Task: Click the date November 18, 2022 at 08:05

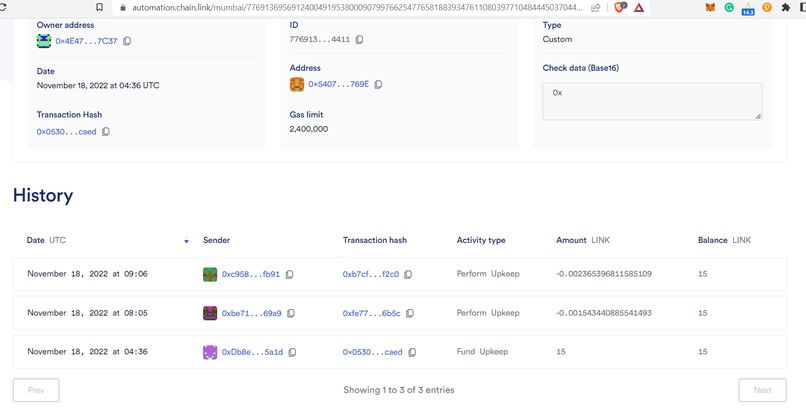Action: point(87,313)
